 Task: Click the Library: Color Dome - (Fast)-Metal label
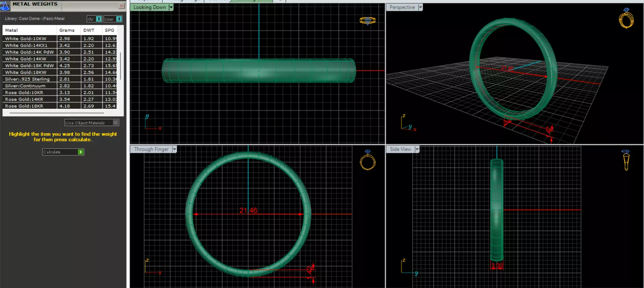35,19
